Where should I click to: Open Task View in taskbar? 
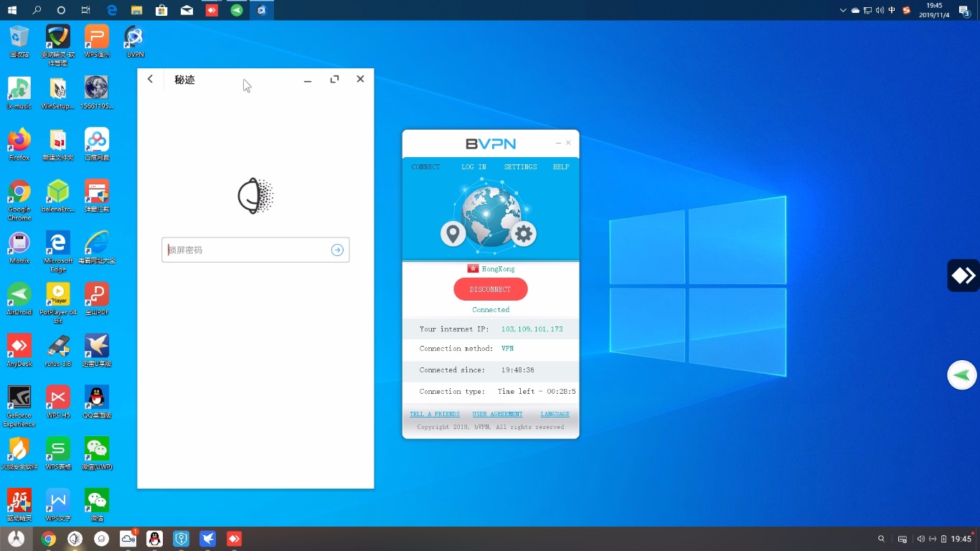click(x=86, y=10)
